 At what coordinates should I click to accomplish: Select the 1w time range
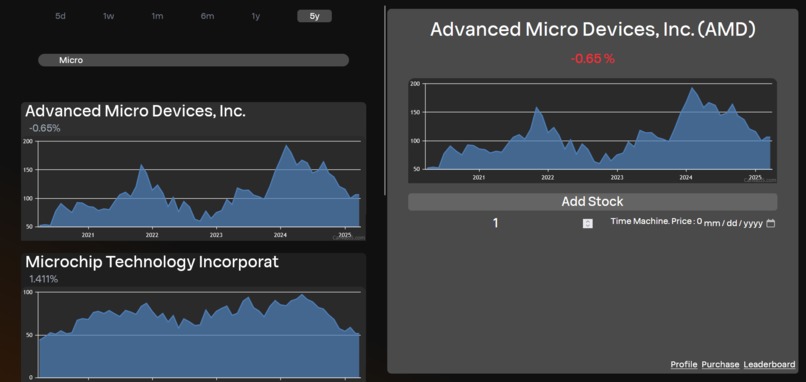tap(108, 16)
